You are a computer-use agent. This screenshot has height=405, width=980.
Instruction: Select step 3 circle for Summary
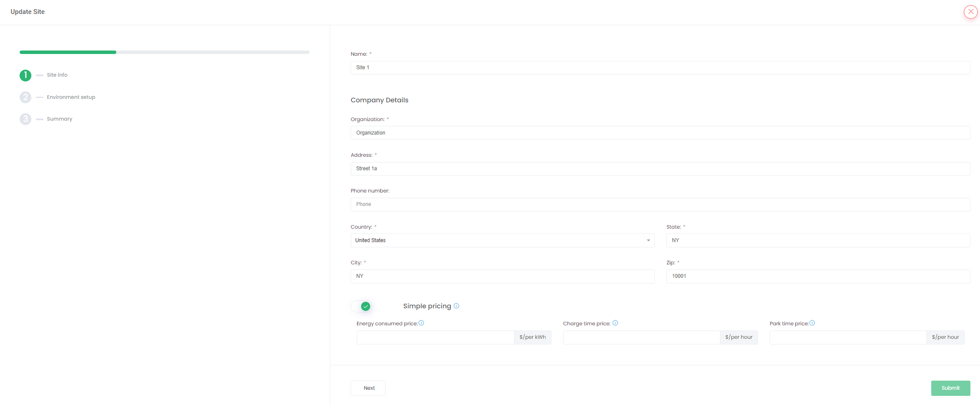(x=25, y=119)
